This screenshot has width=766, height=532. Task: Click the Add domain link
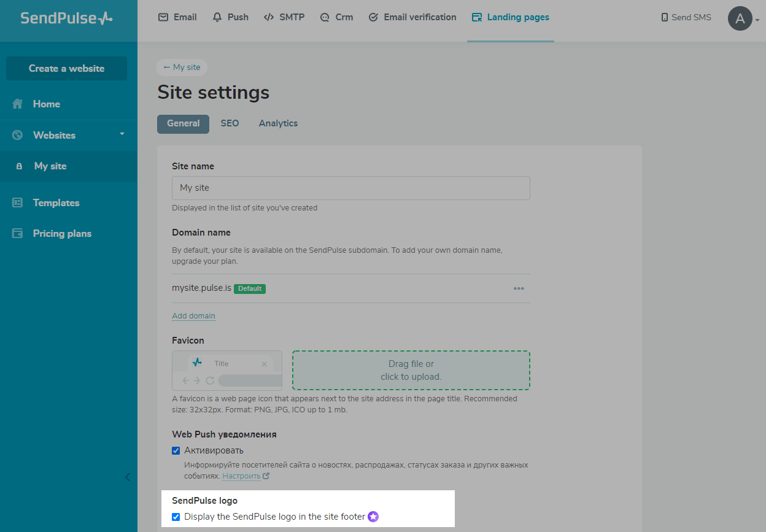coord(193,316)
